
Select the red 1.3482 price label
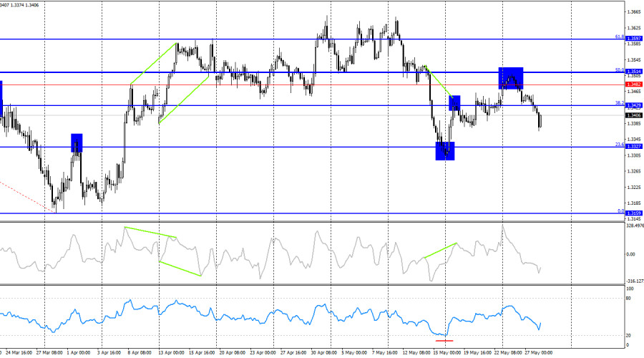click(x=633, y=84)
